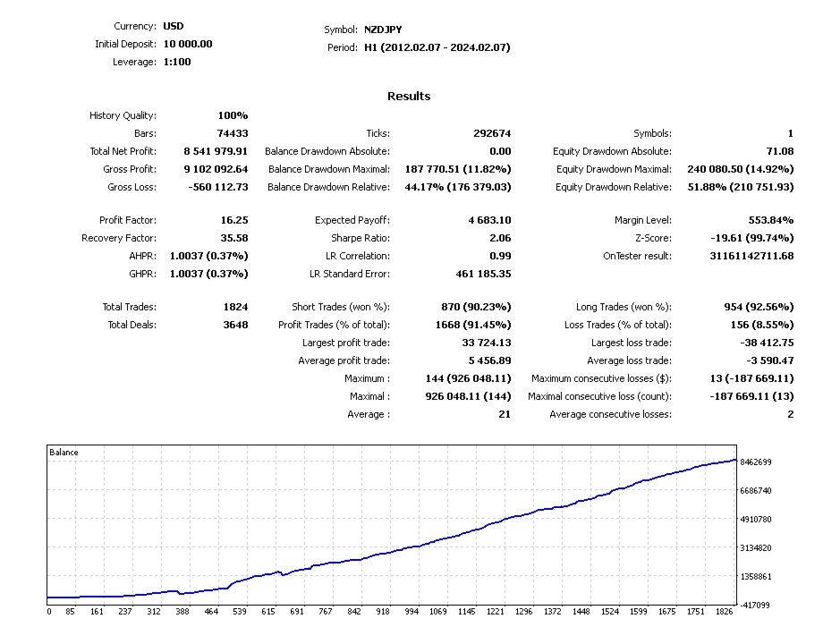Click the GHPR label

click(143, 274)
